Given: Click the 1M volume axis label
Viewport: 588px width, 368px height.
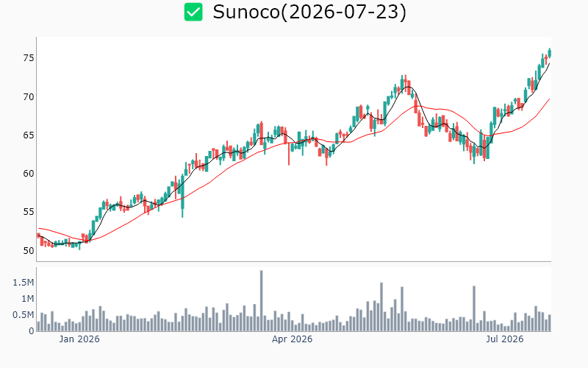Looking at the screenshot, I should [x=28, y=299].
